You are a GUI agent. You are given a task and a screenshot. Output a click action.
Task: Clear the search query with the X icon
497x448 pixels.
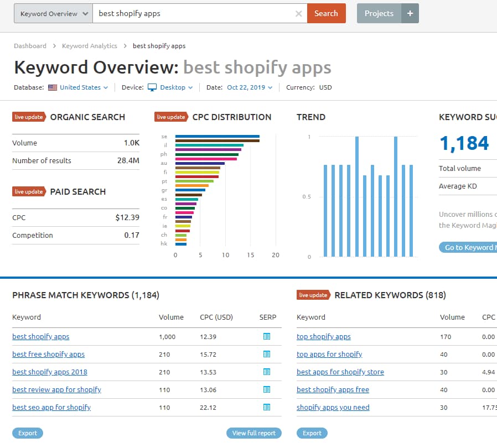(x=298, y=13)
